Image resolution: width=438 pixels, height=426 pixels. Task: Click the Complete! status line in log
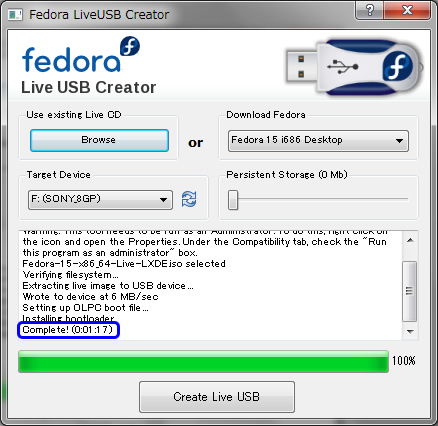pyautogui.click(x=68, y=330)
